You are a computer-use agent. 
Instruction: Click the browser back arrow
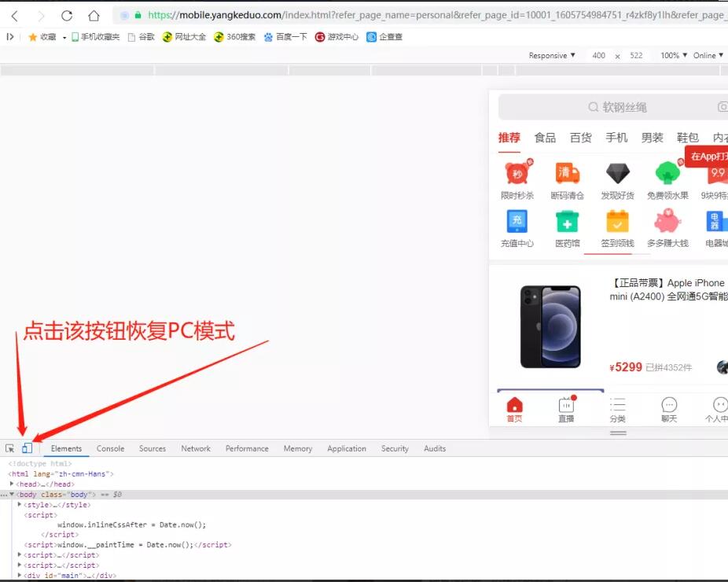(14, 16)
